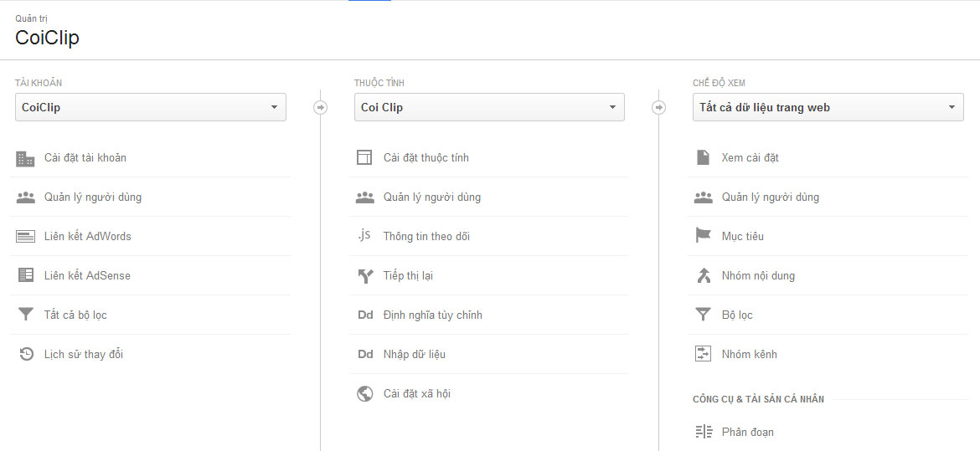Click the AdSense link icon

click(x=26, y=275)
